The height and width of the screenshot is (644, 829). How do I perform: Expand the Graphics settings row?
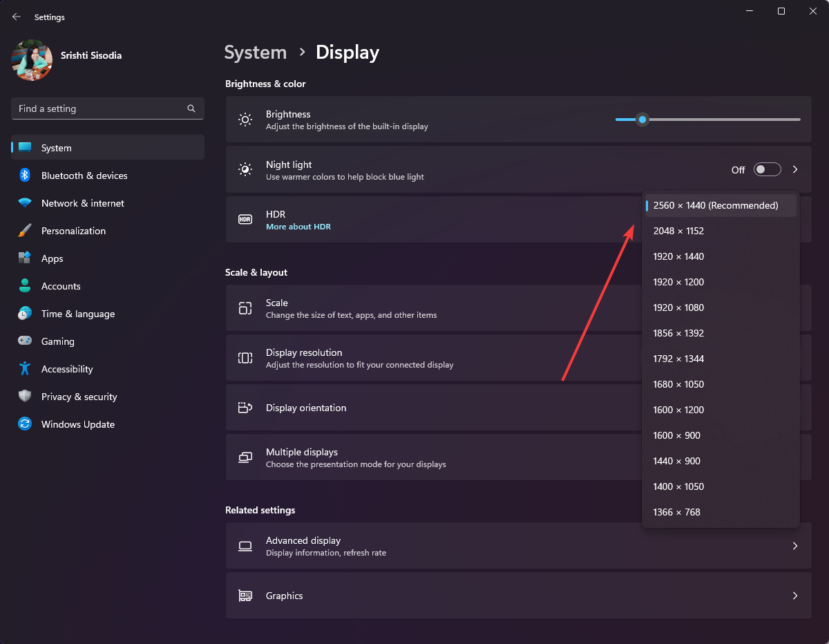click(518, 596)
